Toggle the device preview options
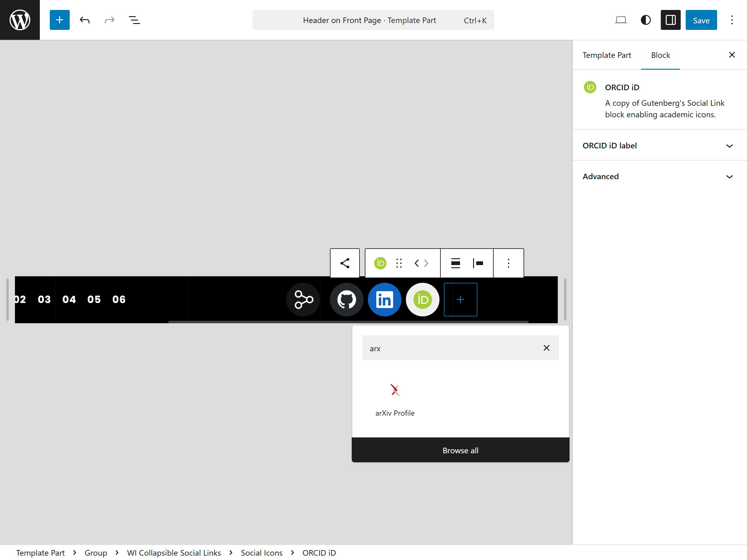Screen dimensions: 747x560 [621, 20]
